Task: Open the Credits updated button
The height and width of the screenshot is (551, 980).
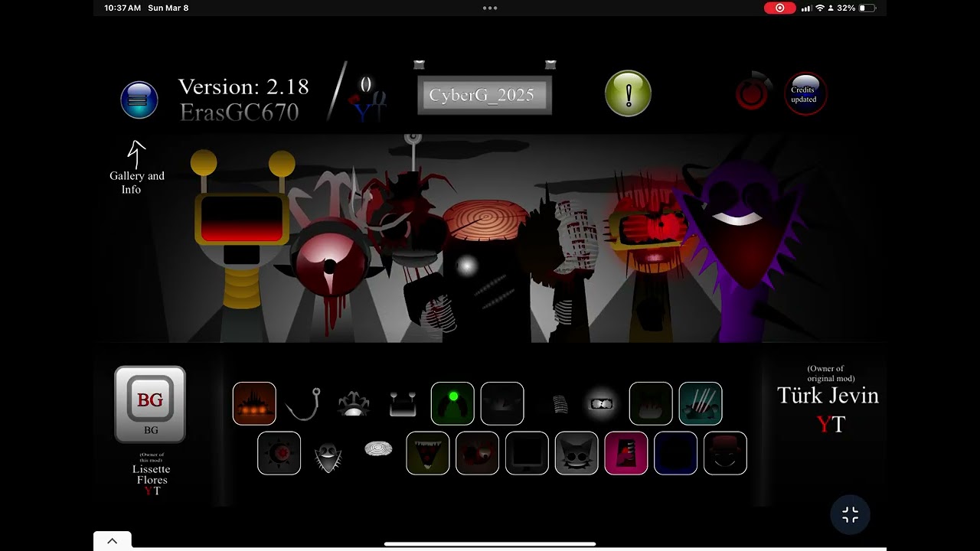Action: point(805,94)
